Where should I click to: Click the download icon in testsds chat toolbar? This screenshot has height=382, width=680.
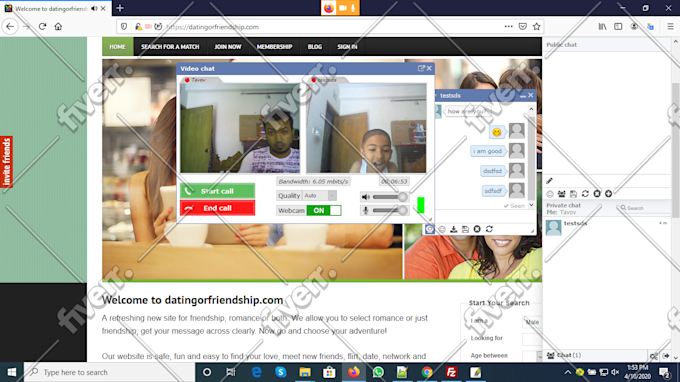tap(453, 229)
